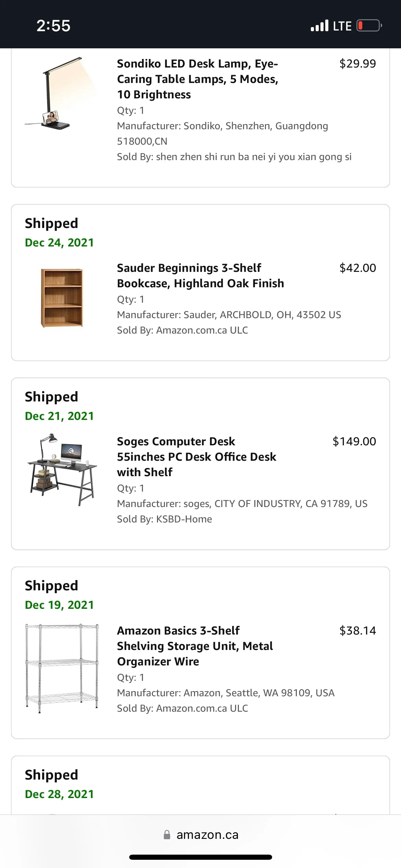Tap the Shipped heading above Dec 28, 2021
The width and height of the screenshot is (401, 868).
tap(51, 775)
